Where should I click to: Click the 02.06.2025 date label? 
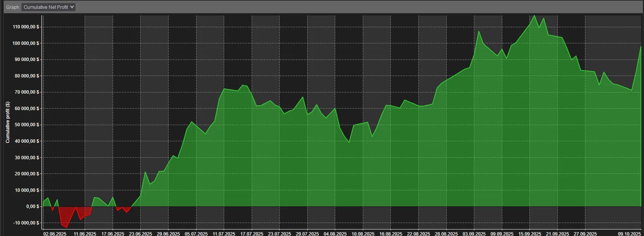[x=55, y=234]
